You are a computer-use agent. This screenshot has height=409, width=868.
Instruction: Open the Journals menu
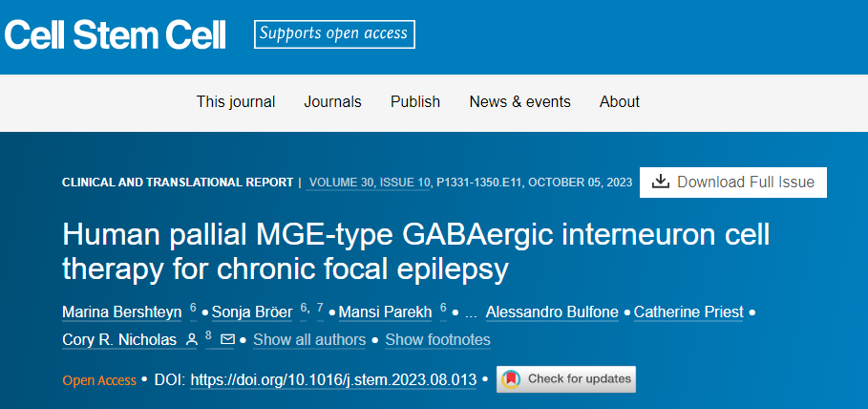(x=332, y=102)
